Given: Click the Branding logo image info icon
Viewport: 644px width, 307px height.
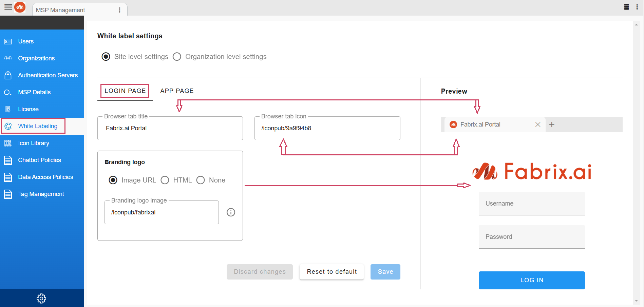Looking at the screenshot, I should [231, 212].
